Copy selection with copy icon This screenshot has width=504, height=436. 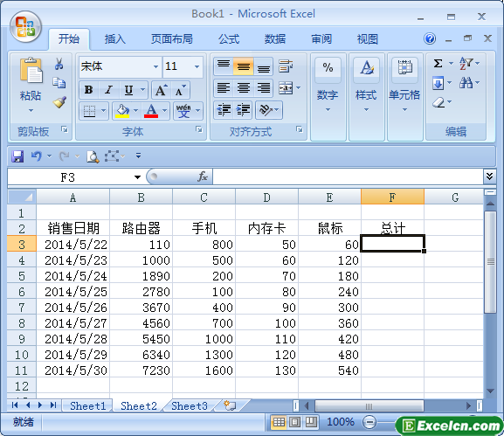59,83
